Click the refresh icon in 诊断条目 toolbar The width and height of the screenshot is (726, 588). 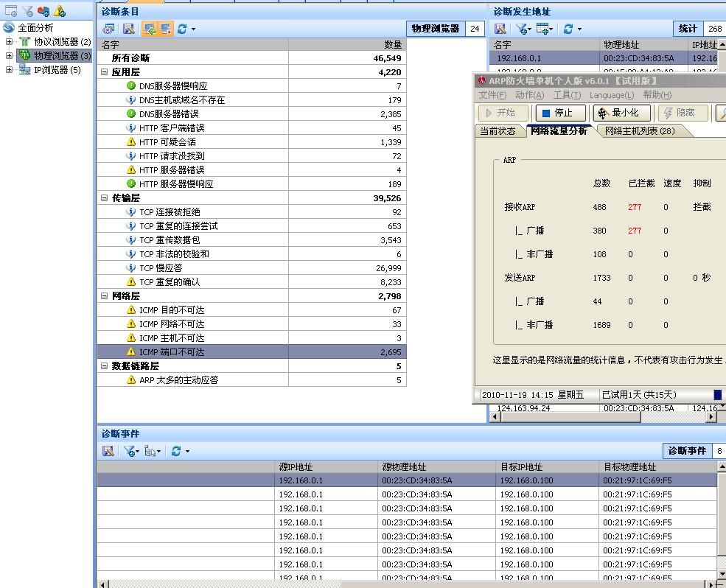click(181, 29)
